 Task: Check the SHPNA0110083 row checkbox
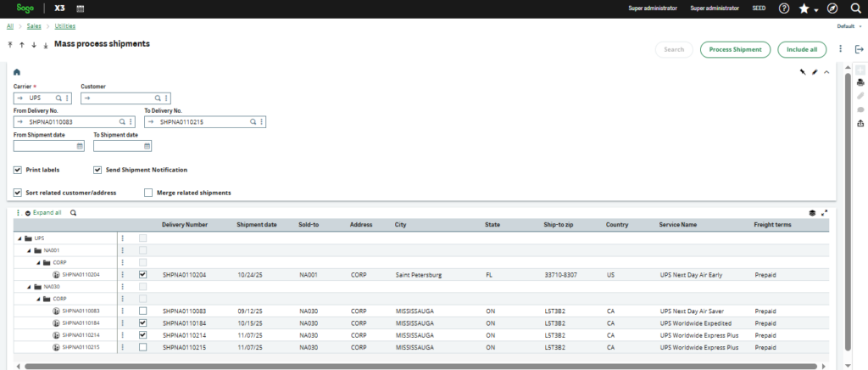coord(142,311)
